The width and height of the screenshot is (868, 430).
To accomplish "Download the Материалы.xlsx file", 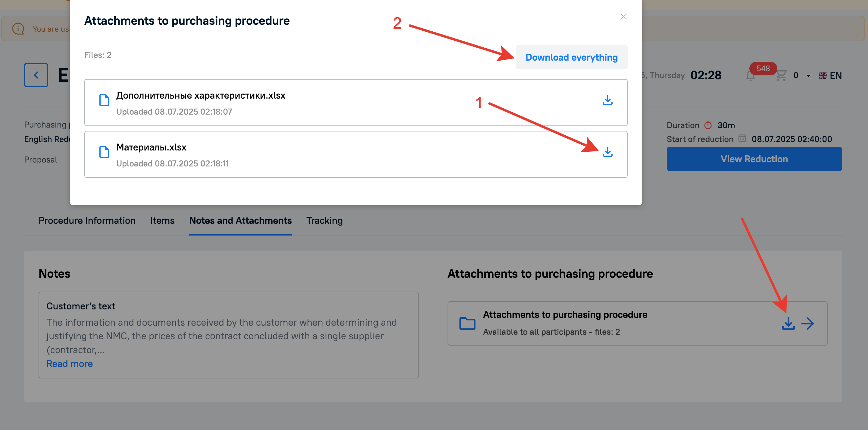I will coord(607,152).
